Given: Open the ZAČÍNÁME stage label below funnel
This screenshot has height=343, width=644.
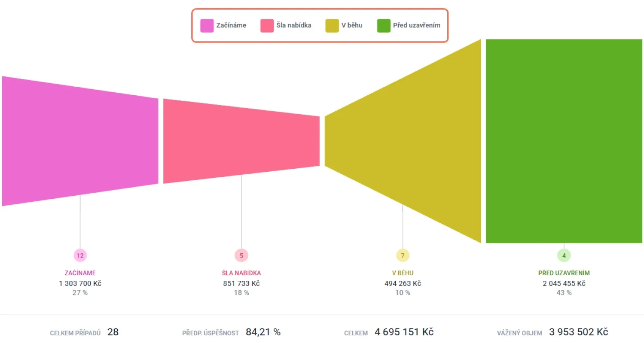Looking at the screenshot, I should (x=80, y=273).
